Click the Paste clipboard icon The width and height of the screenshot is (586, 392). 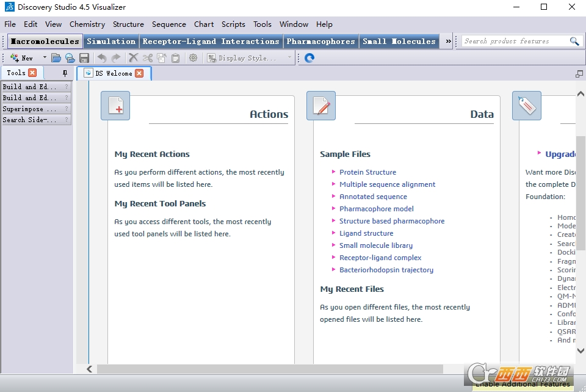[175, 58]
